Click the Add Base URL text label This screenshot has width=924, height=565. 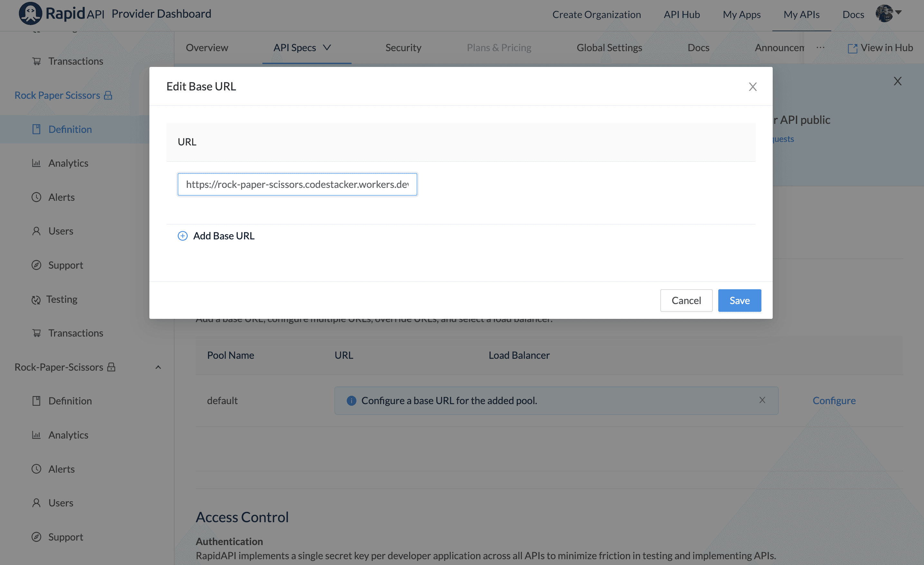click(x=224, y=236)
